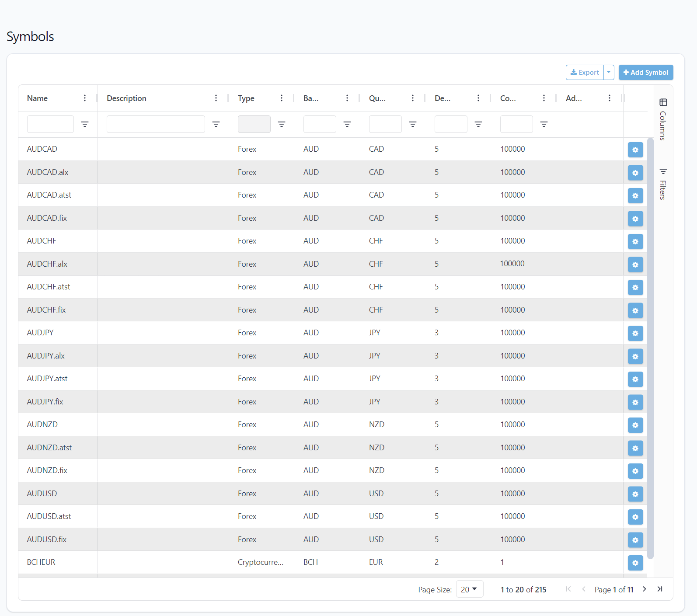
Task: Go to the next page arrow
Action: point(645,589)
